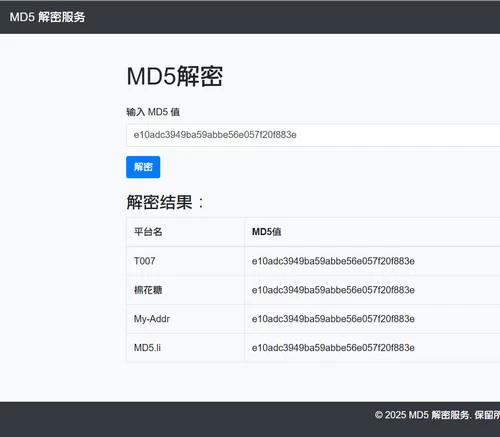Select the T007 platform cell
This screenshot has height=437, width=500.
(145, 261)
